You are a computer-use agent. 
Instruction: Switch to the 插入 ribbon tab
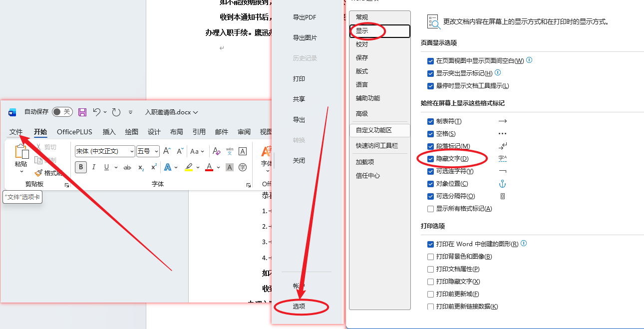(x=109, y=132)
